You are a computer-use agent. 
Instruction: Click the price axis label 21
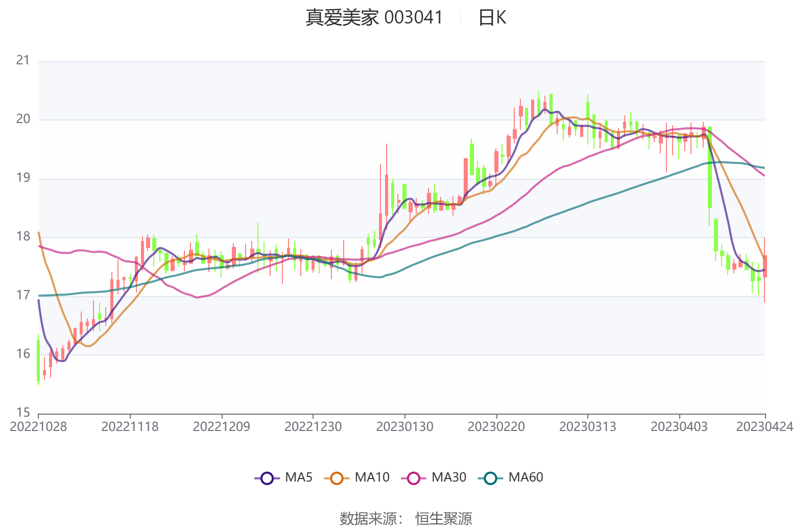tap(23, 60)
